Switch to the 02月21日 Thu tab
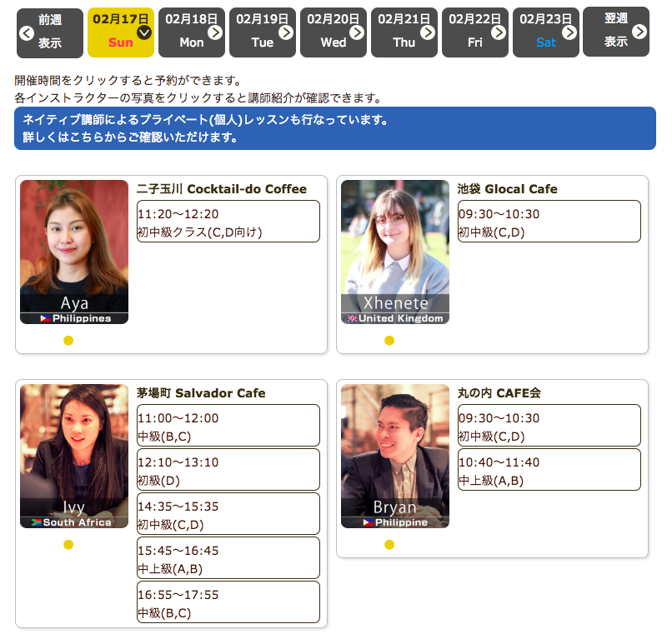 click(x=404, y=32)
